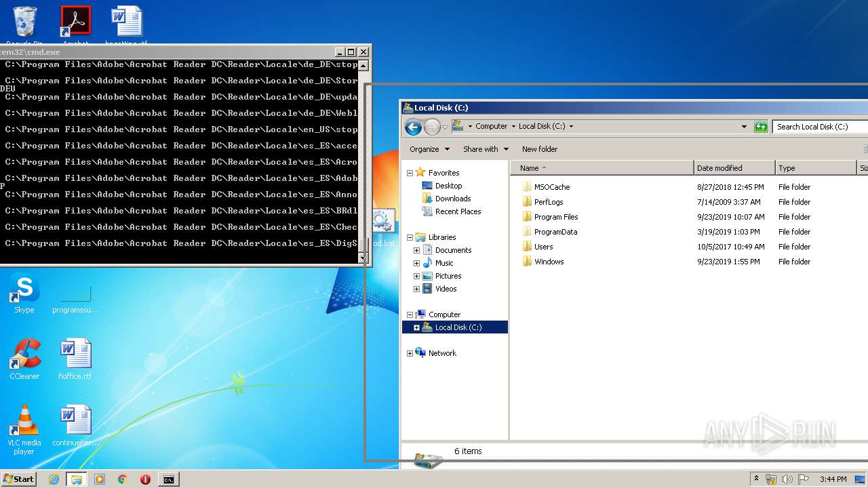Collapse the Libraries tree group
Image resolution: width=868 pixels, height=488 pixels.
click(x=410, y=237)
